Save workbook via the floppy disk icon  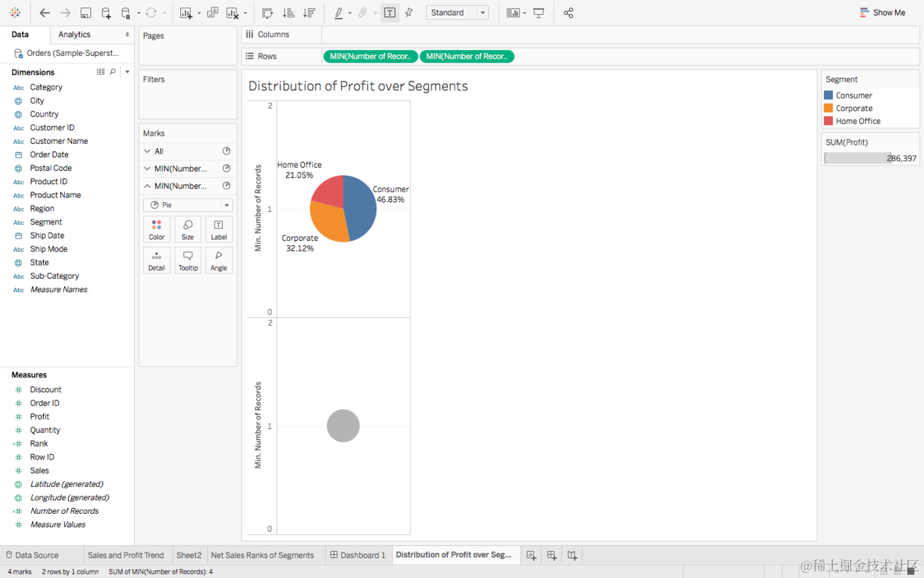point(86,13)
